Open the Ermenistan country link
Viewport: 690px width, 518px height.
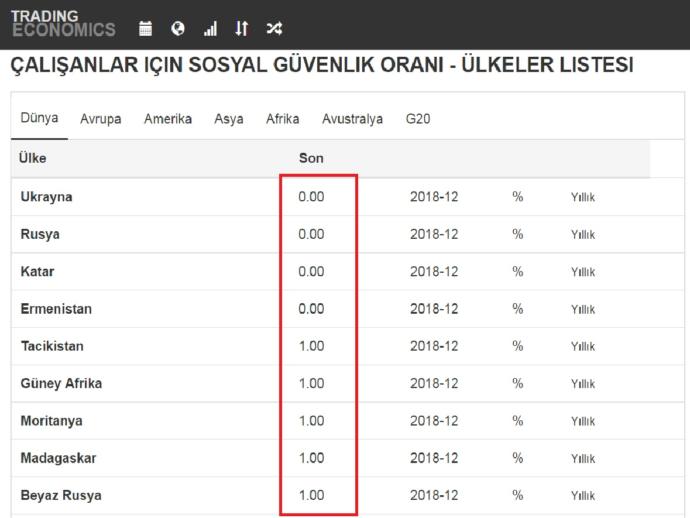coord(56,309)
